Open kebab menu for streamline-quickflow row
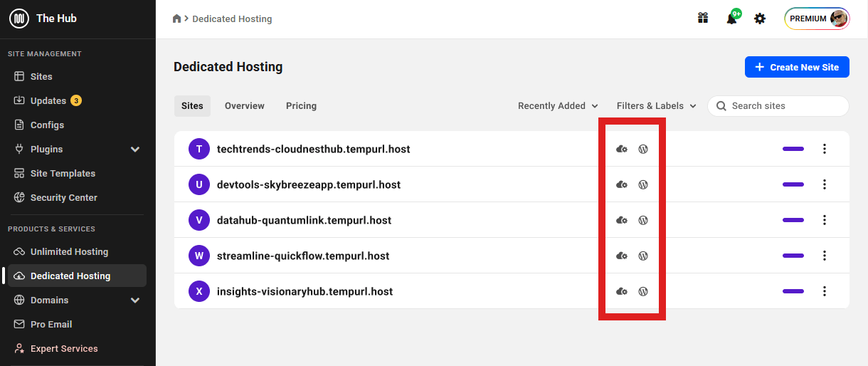The width and height of the screenshot is (868, 366). click(x=825, y=256)
